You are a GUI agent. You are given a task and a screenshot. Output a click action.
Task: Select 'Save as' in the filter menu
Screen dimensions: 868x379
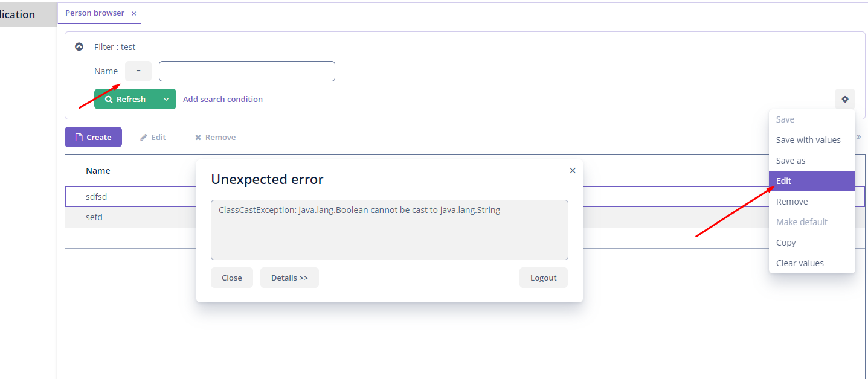click(790, 160)
